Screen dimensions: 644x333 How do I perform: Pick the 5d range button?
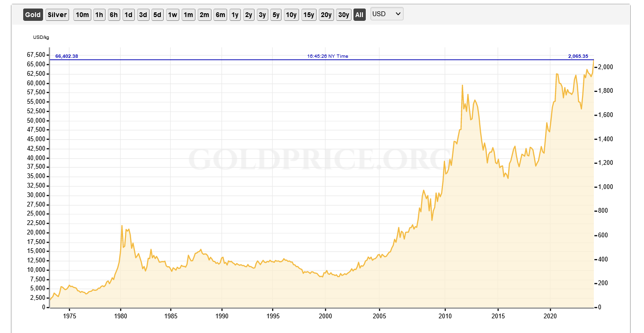pyautogui.click(x=157, y=15)
